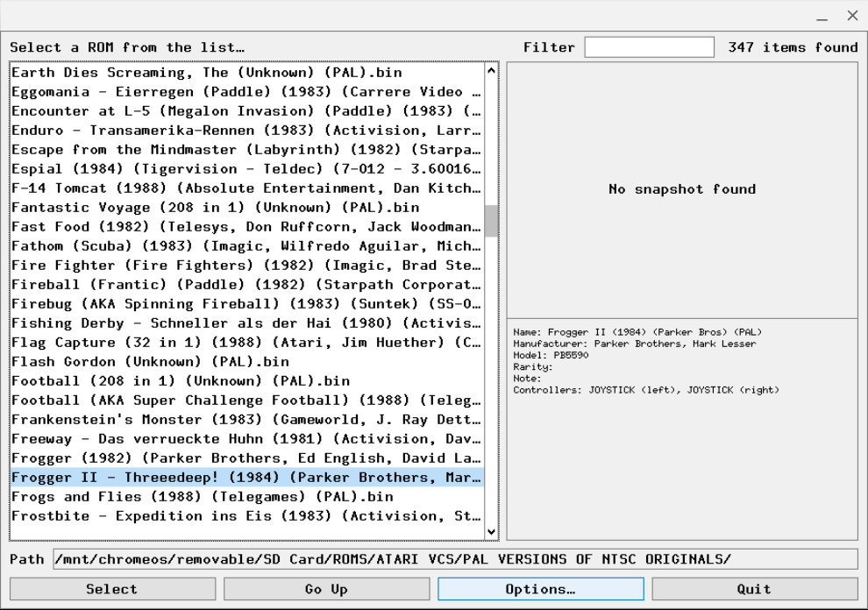Close the launcher window

pos(852,16)
